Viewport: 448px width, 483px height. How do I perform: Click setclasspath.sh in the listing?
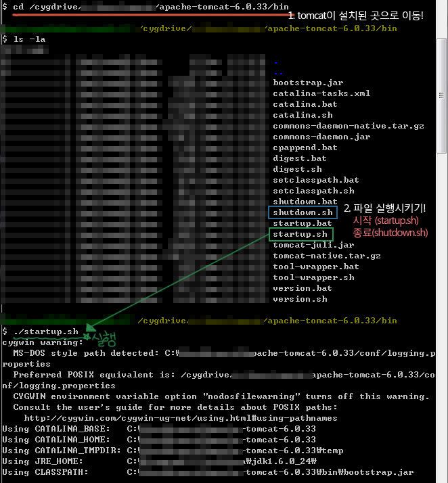click(313, 191)
